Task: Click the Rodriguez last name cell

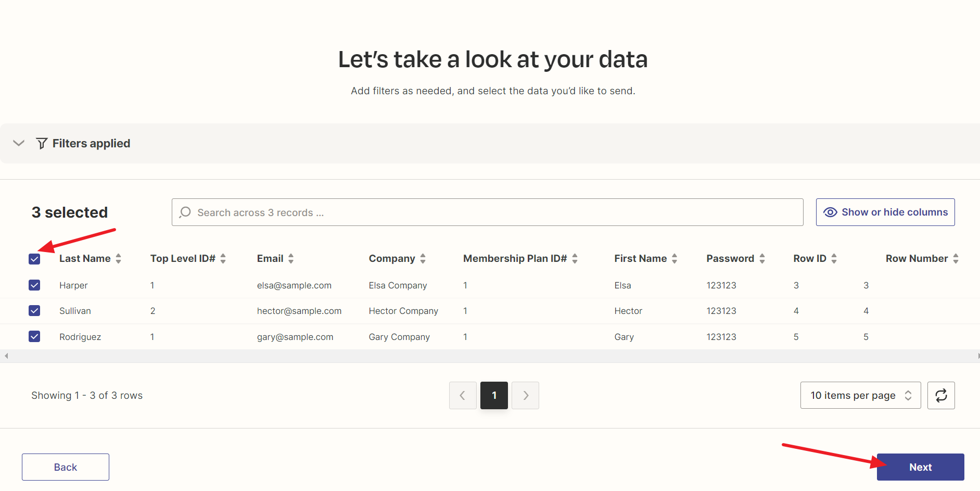Action: [80, 337]
